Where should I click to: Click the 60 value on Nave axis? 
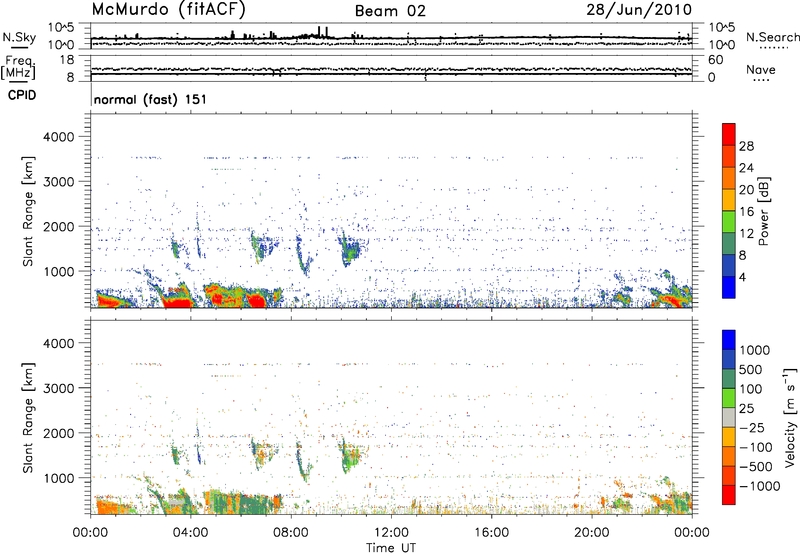tap(715, 60)
